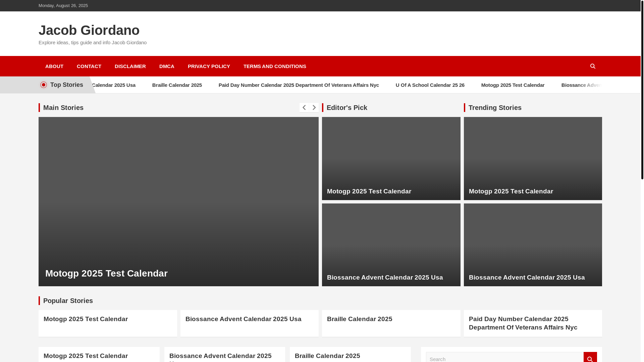Viewport: 644px width, 362px height.
Task: Open the PRIVACY POLICY page
Action: (209, 66)
